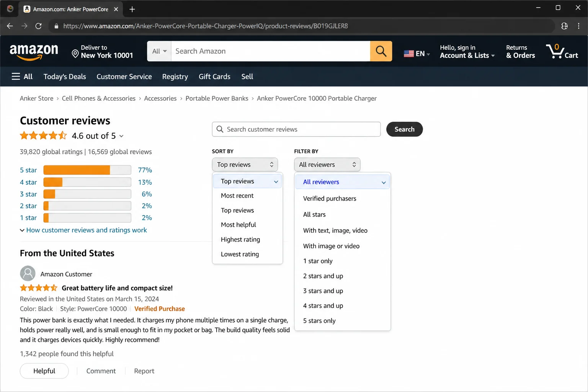Choose 5 stars only filter
The height and width of the screenshot is (392, 588).
coord(319,321)
